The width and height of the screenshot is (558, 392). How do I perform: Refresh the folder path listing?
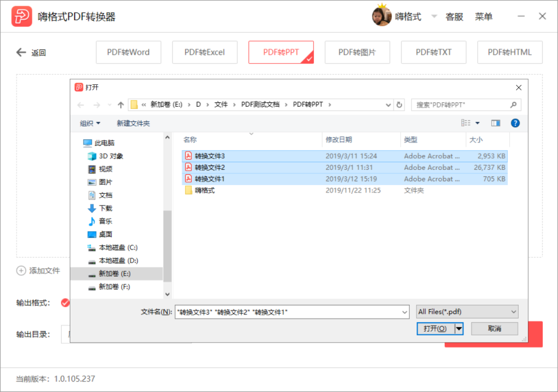[399, 105]
